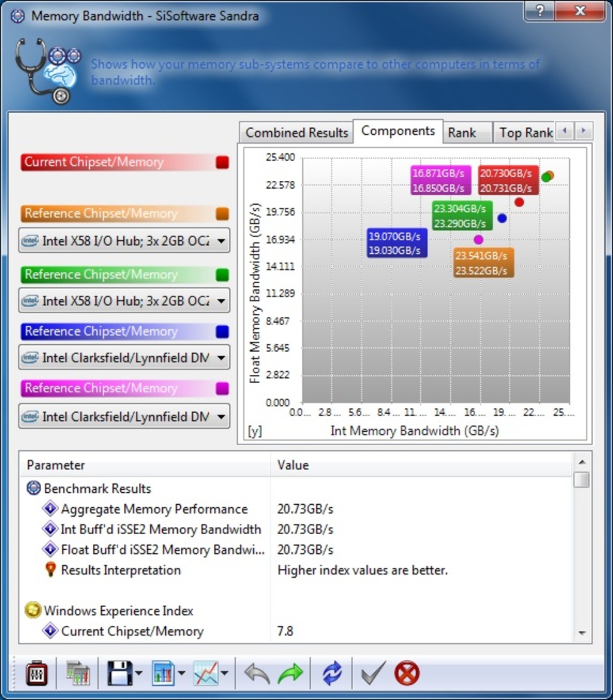Click the green forward arrow icon
Screen dimensions: 613x700
(290, 673)
